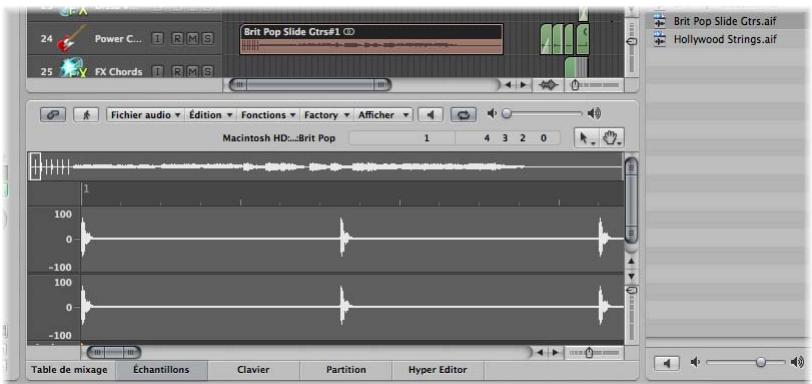This screenshot has height=384, width=812.
Task: Solo the FX Chords track
Action: tap(207, 71)
